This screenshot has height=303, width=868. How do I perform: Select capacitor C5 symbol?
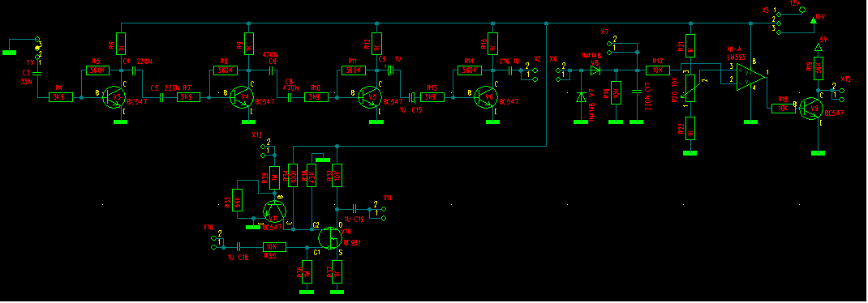(161, 97)
